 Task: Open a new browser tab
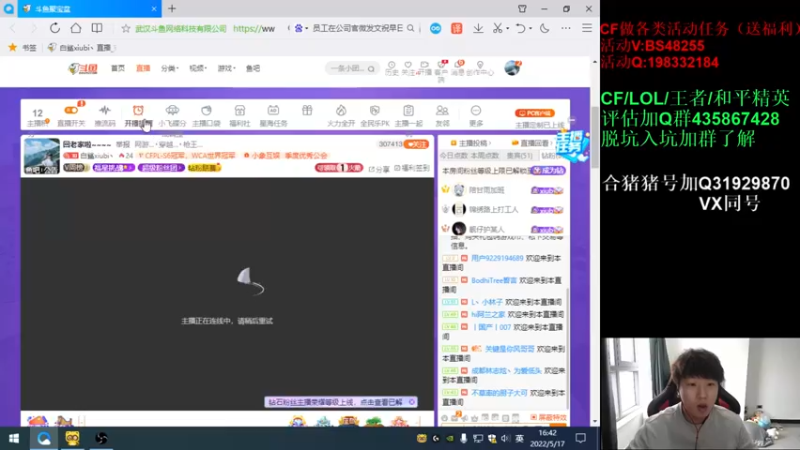click(x=172, y=9)
